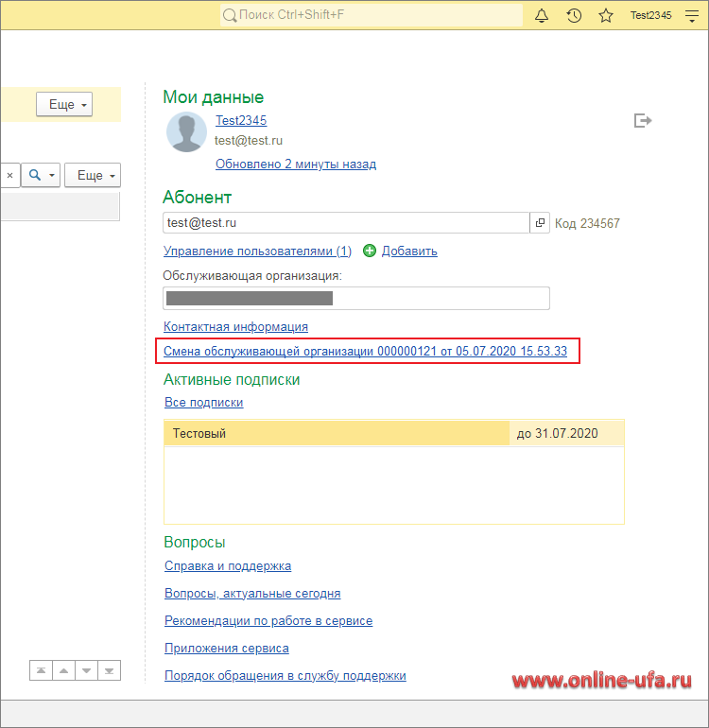Open the service menu lines icon
The height and width of the screenshot is (728, 709).
tap(692, 16)
